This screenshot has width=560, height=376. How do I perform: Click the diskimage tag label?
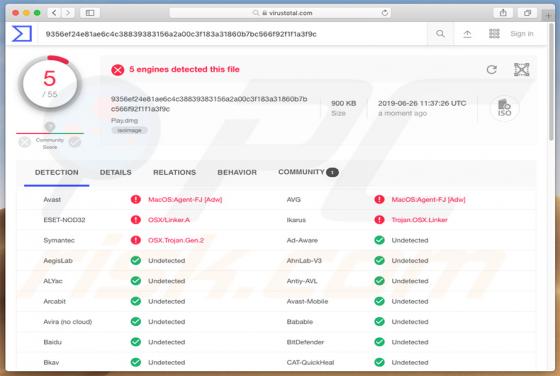tap(129, 130)
